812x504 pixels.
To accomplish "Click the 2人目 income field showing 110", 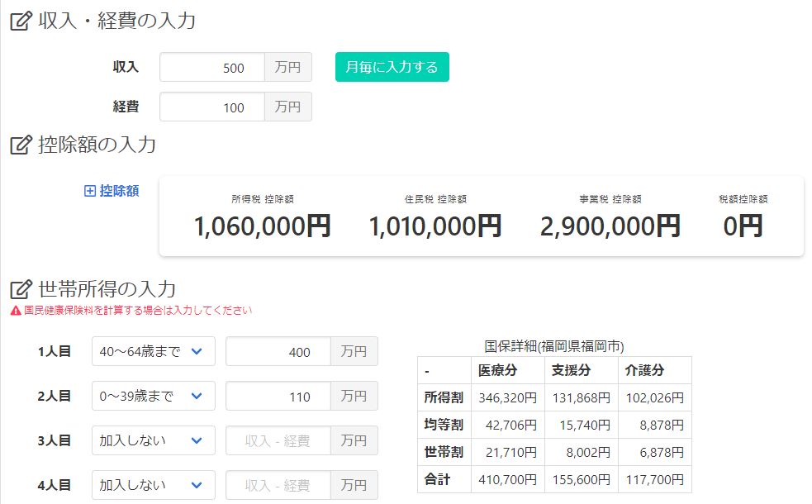I will [x=278, y=396].
